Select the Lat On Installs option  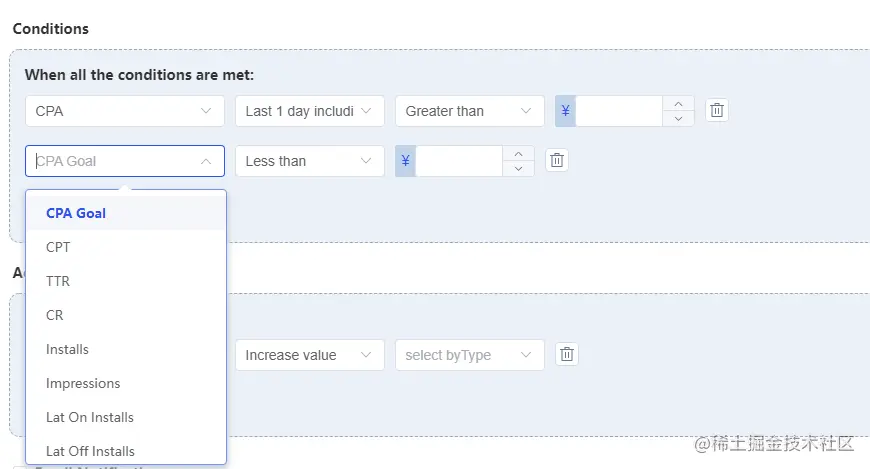(x=90, y=417)
